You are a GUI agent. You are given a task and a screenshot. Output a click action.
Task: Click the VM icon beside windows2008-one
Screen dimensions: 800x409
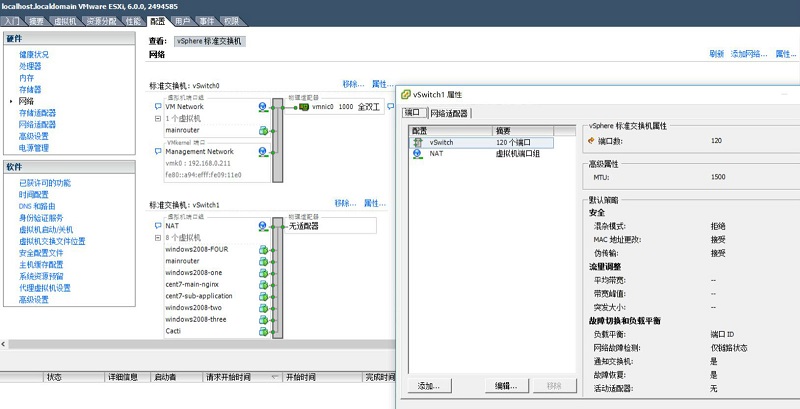263,273
